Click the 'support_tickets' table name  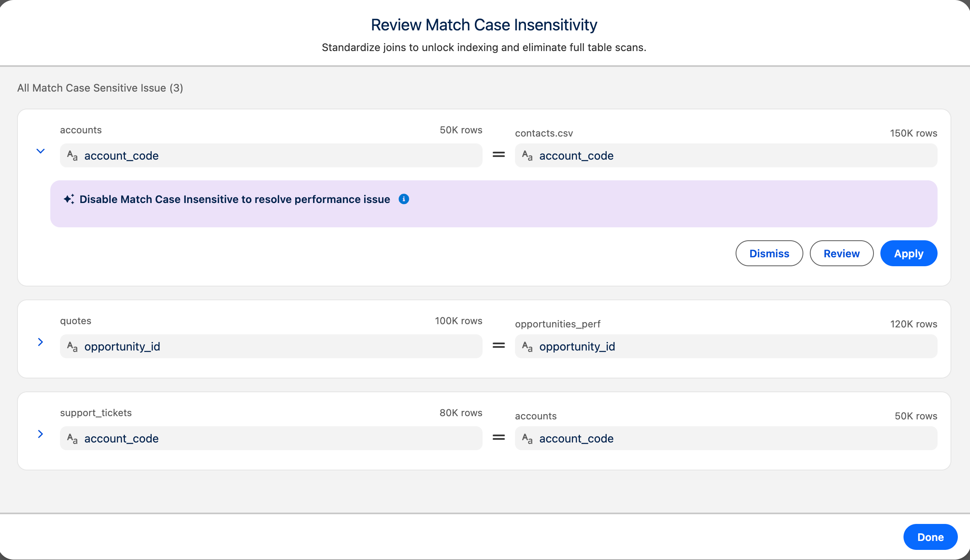tap(96, 413)
